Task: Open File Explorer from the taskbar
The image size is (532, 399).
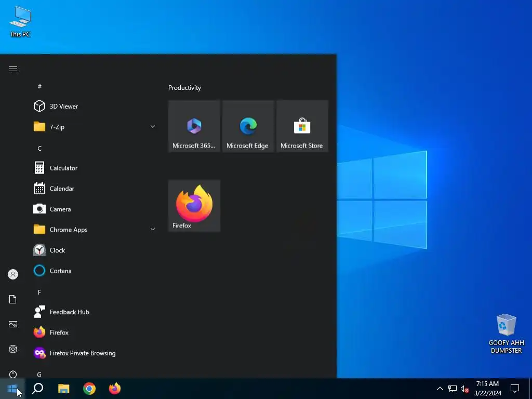Action: [63, 389]
